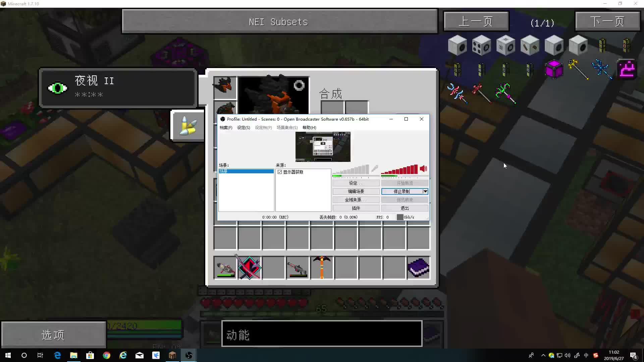Click the helmet armor slot
Image resolution: width=644 pixels, height=362 pixels.
tap(225, 87)
